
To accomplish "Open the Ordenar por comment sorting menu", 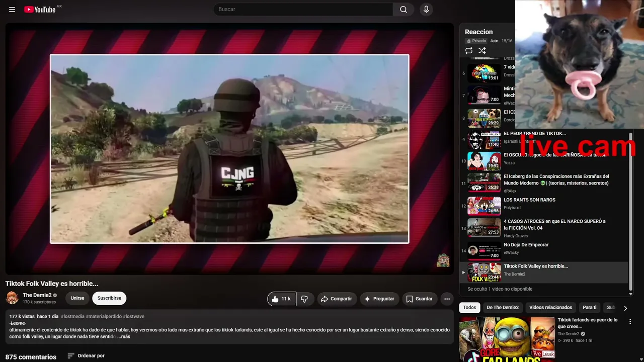I will (86, 356).
